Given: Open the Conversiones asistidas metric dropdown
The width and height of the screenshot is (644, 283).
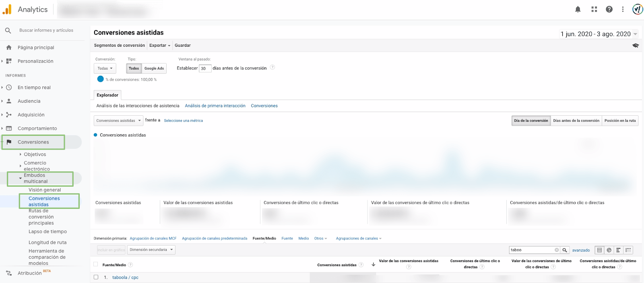Looking at the screenshot, I should [118, 121].
